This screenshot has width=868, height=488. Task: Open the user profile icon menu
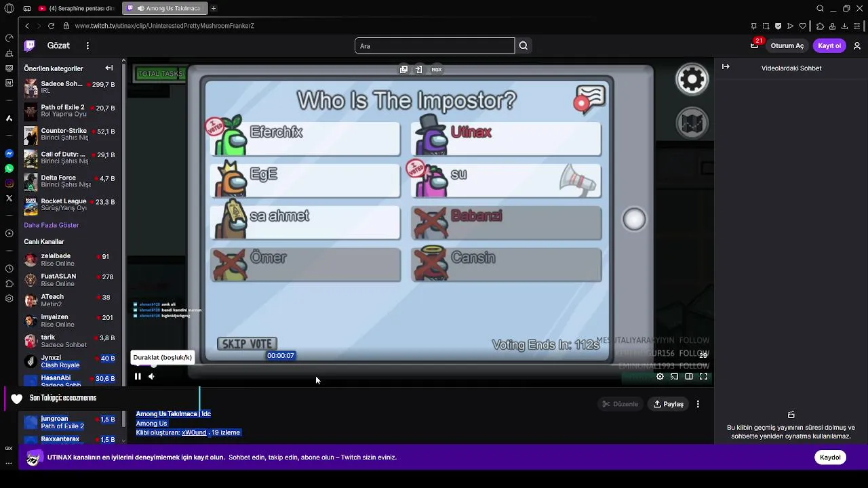(x=857, y=45)
